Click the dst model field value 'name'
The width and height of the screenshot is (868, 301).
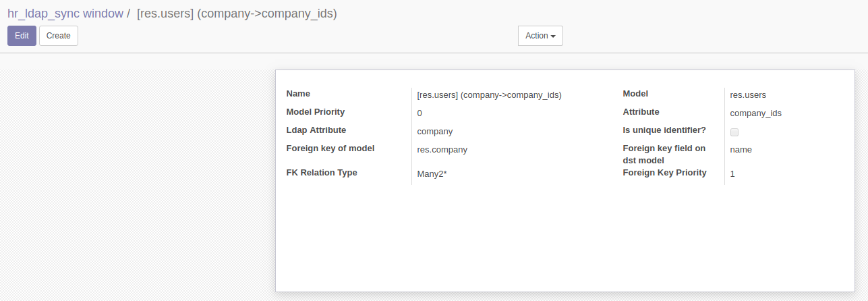coord(741,150)
